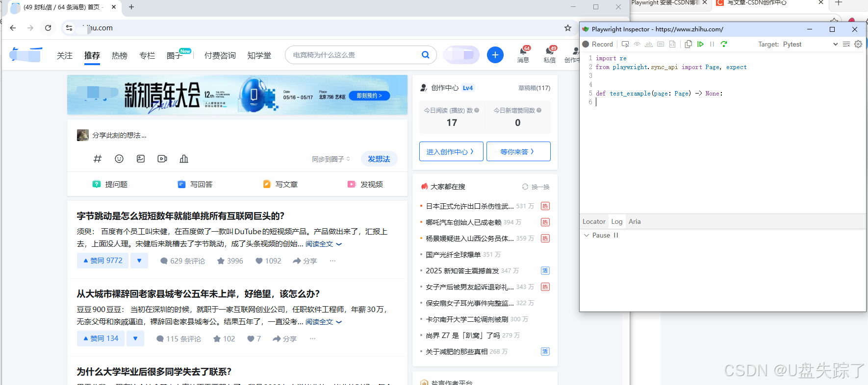Click the search magnifier icon
Viewport: 868px width, 385px height.
pos(426,55)
